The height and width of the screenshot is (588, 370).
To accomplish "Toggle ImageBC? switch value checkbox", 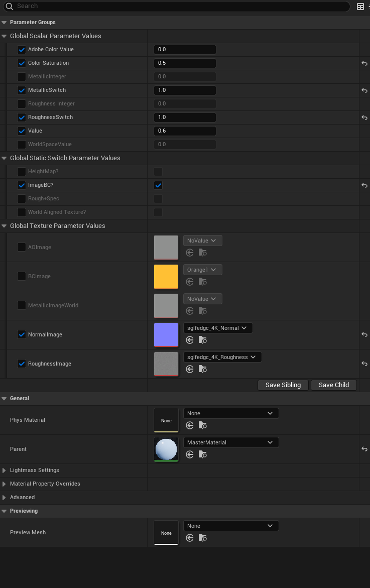I will (158, 185).
